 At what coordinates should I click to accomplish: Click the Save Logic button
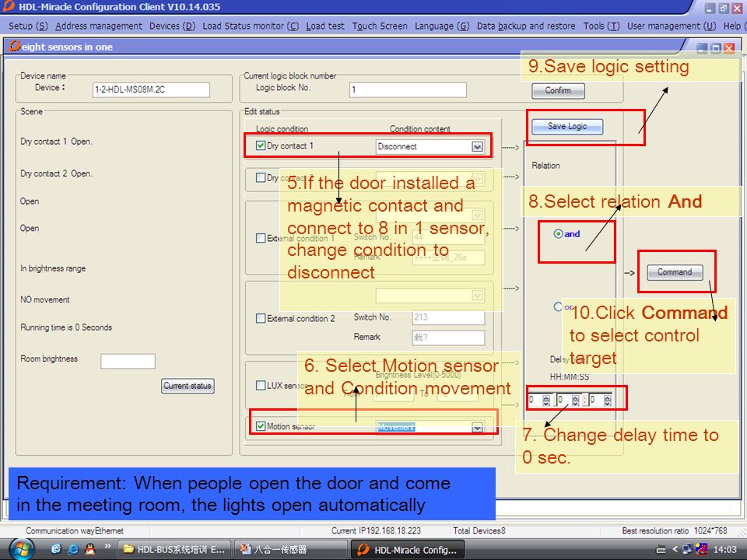pos(567,126)
